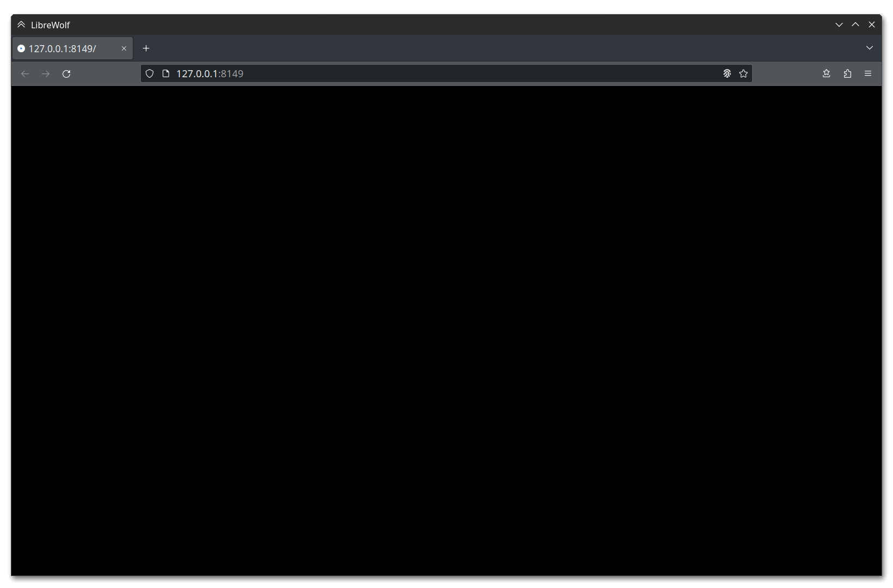Minimize the LibreWolf window
893x588 pixels.
click(839, 24)
